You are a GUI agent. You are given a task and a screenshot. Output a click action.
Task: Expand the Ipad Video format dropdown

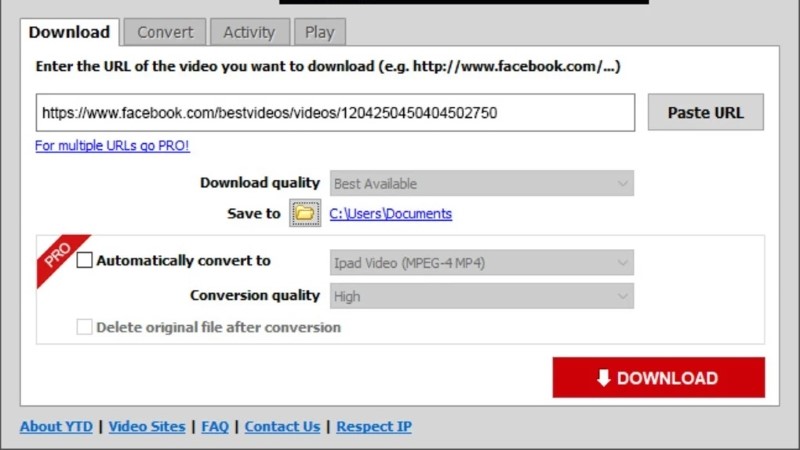tap(482, 262)
